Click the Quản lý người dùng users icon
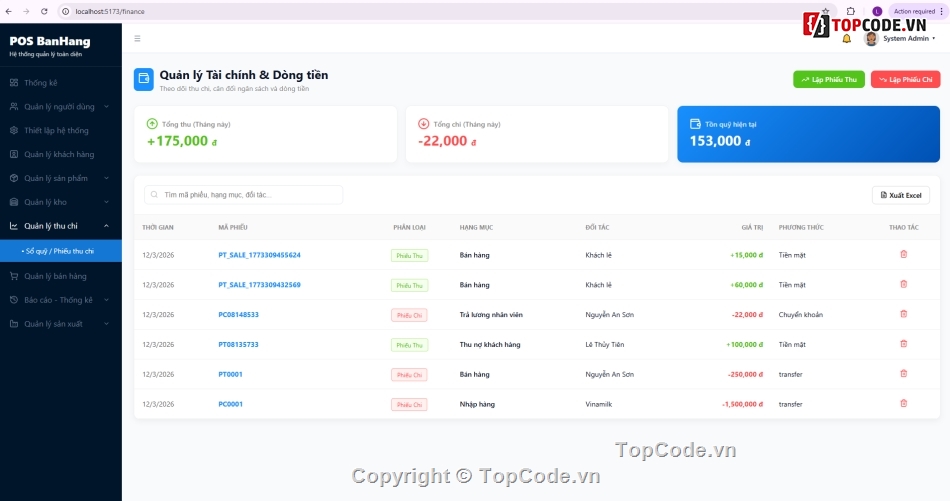This screenshot has height=501, width=950. coord(14,107)
